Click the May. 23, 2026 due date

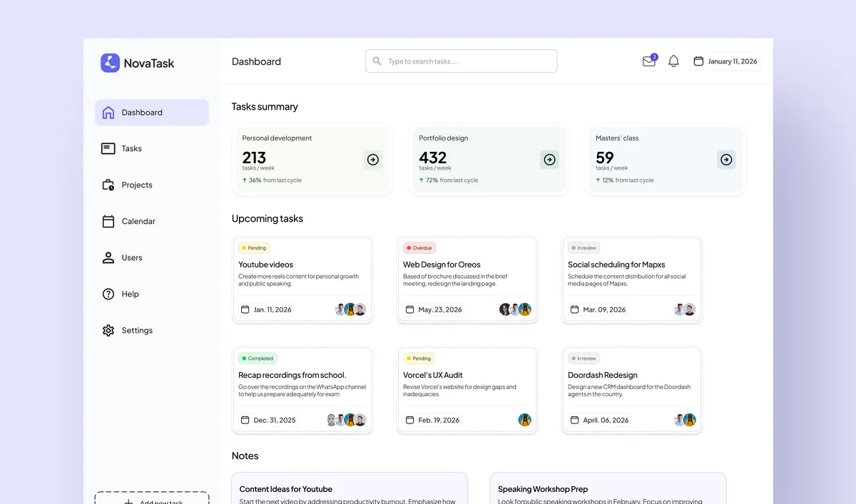pyautogui.click(x=440, y=309)
